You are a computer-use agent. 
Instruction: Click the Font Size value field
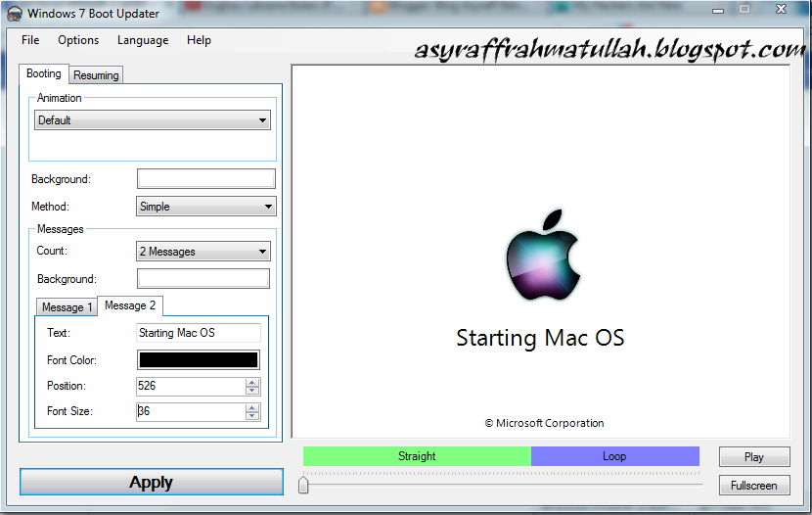(191, 411)
